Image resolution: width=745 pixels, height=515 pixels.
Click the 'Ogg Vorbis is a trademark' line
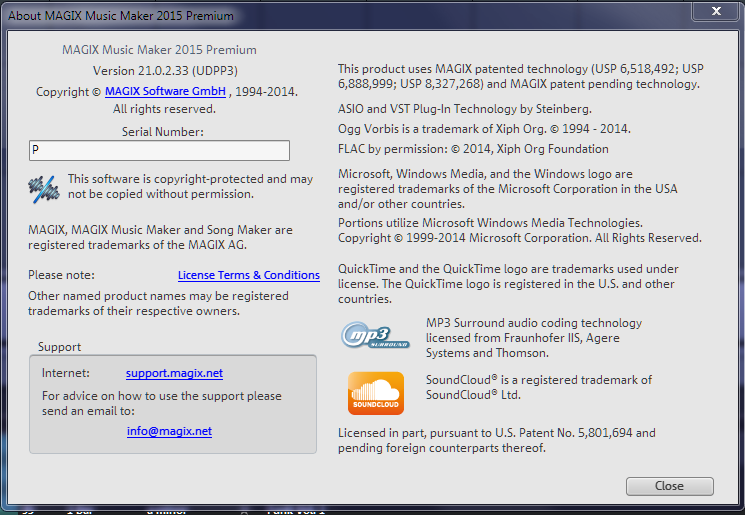[x=484, y=129]
